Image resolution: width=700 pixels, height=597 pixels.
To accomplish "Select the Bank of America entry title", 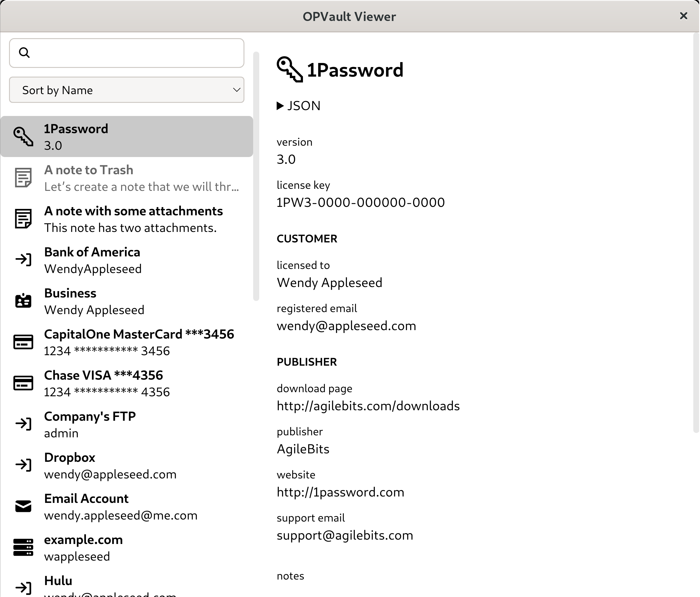I will tap(92, 252).
